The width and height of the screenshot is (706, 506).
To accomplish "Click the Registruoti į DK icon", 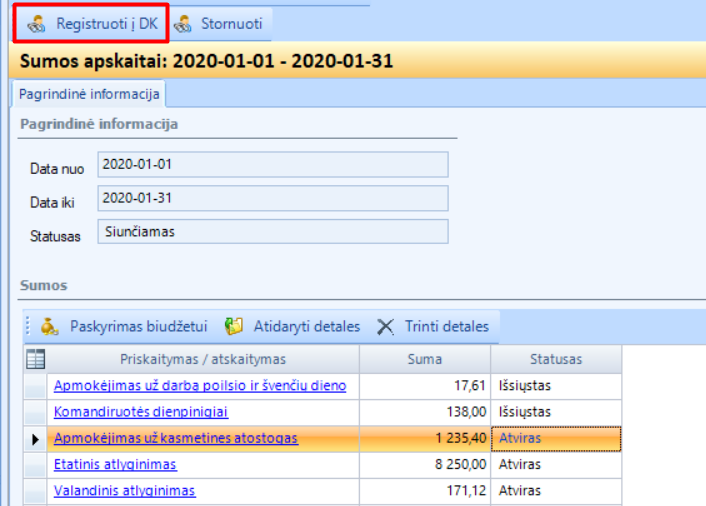I will click(x=36, y=23).
